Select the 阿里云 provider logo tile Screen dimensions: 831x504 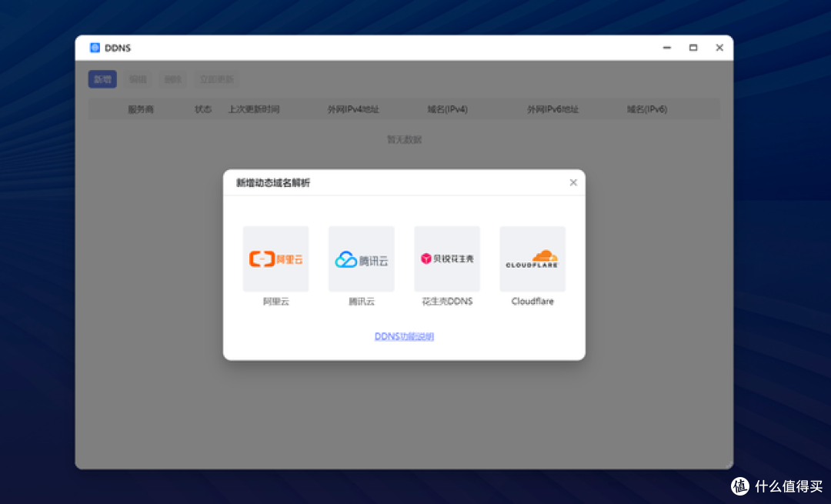click(x=275, y=259)
